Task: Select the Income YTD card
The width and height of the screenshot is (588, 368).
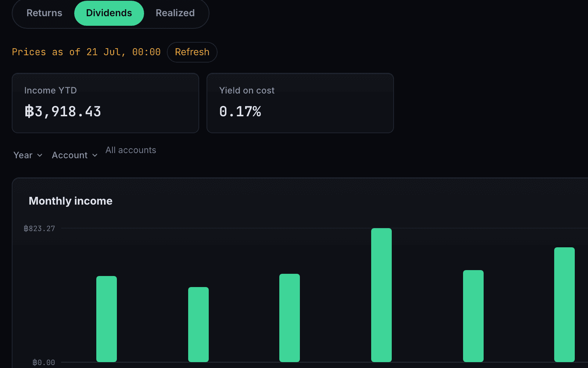Action: [x=105, y=103]
